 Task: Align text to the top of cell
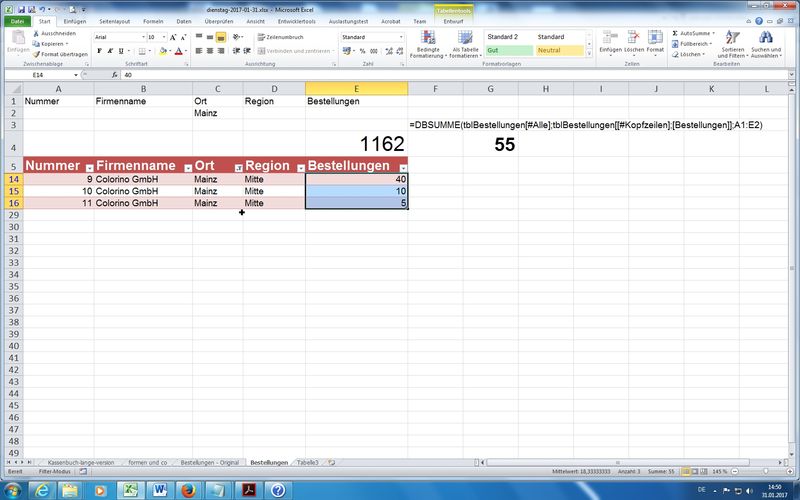(199, 37)
